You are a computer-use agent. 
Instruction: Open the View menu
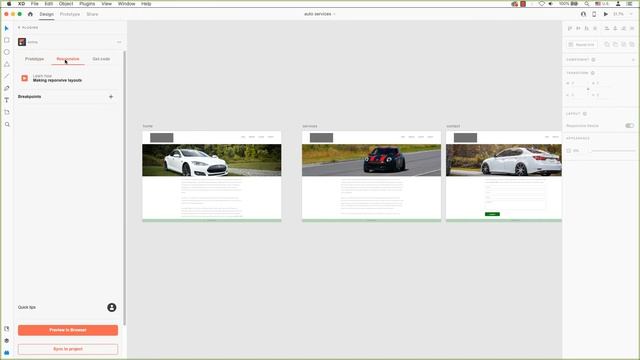107,4
